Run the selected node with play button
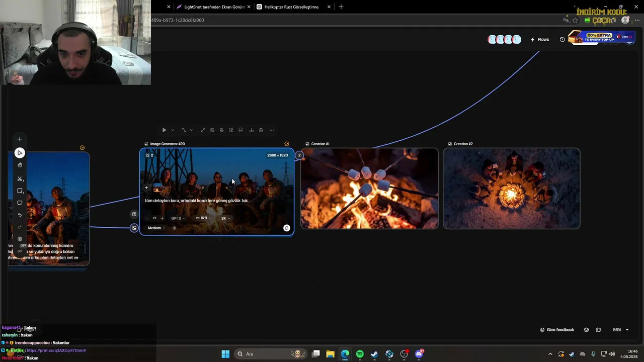644x362 pixels. click(x=164, y=130)
